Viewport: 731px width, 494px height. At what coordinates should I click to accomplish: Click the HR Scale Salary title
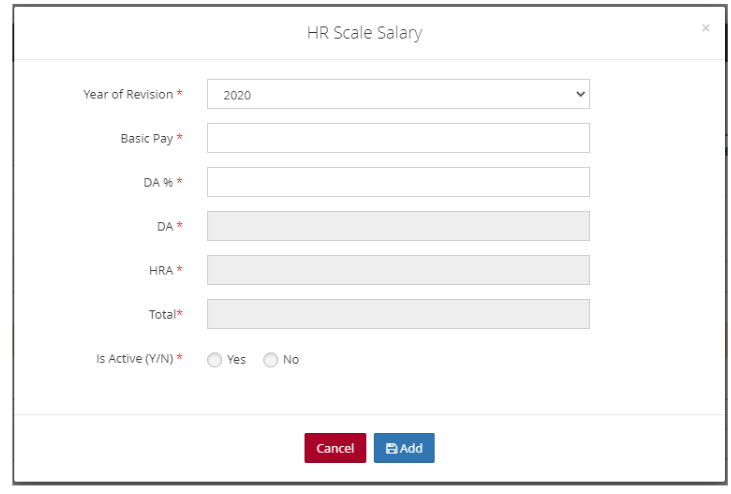click(364, 33)
